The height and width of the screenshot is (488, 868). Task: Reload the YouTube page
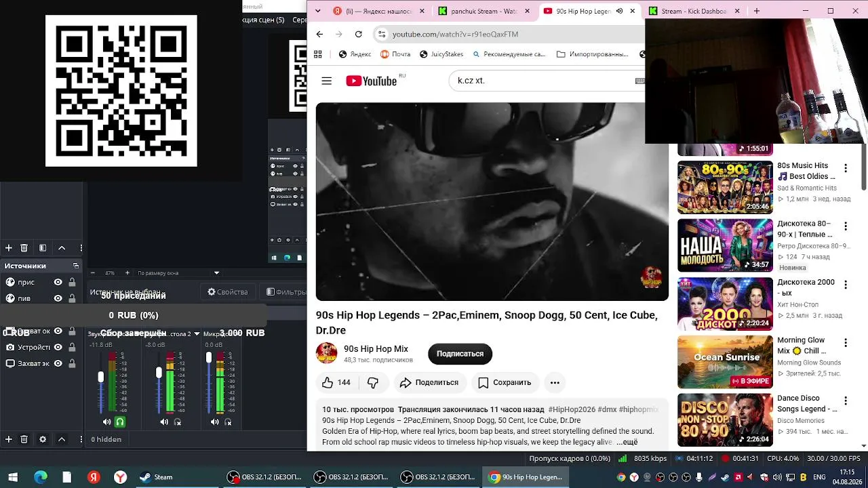358,34
